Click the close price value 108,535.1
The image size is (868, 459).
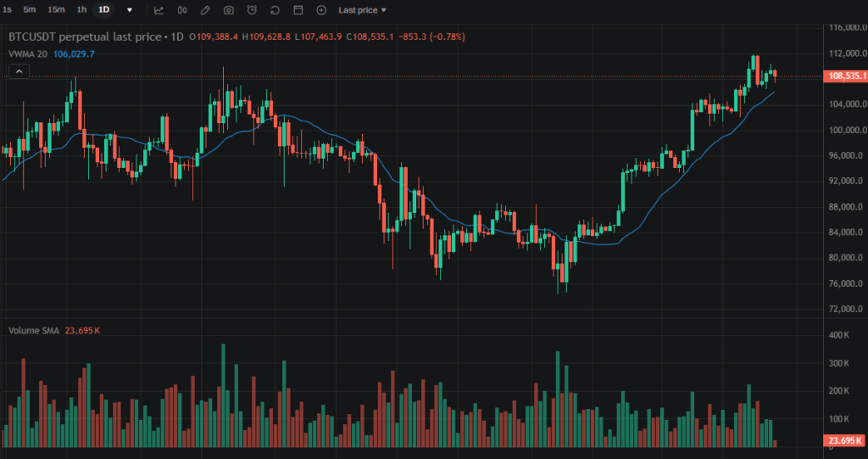(373, 37)
